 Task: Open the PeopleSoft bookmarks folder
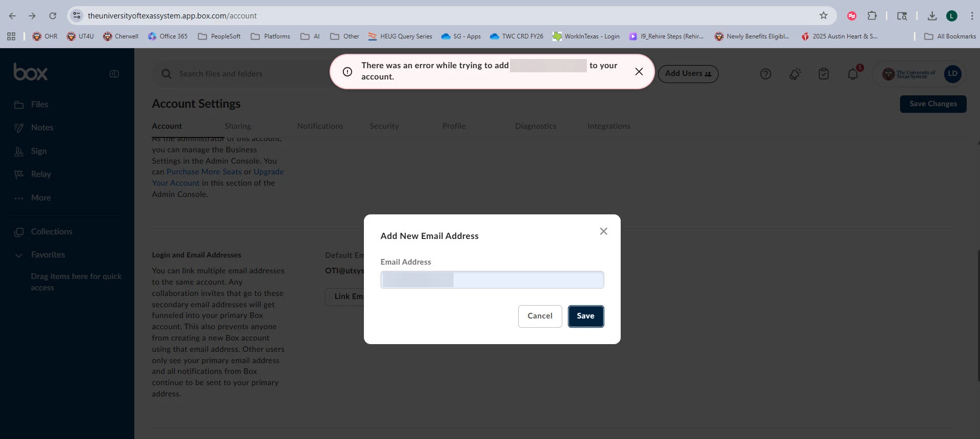point(219,36)
